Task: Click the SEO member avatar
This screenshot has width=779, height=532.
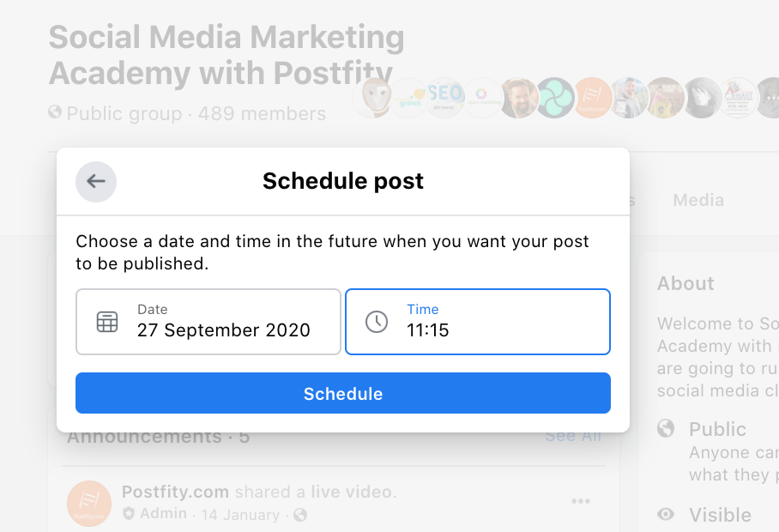Action: click(445, 98)
